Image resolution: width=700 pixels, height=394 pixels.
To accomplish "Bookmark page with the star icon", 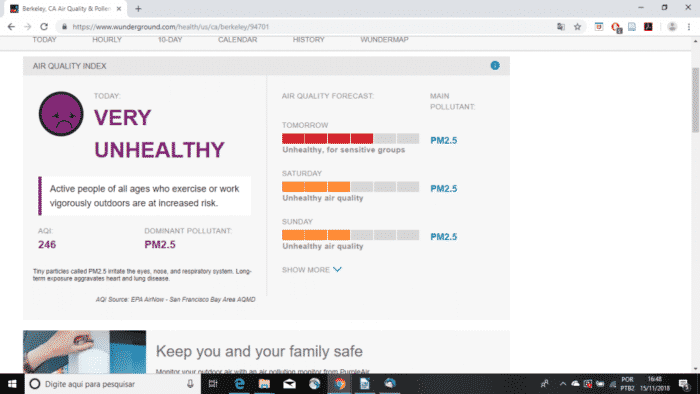I will coord(577,27).
